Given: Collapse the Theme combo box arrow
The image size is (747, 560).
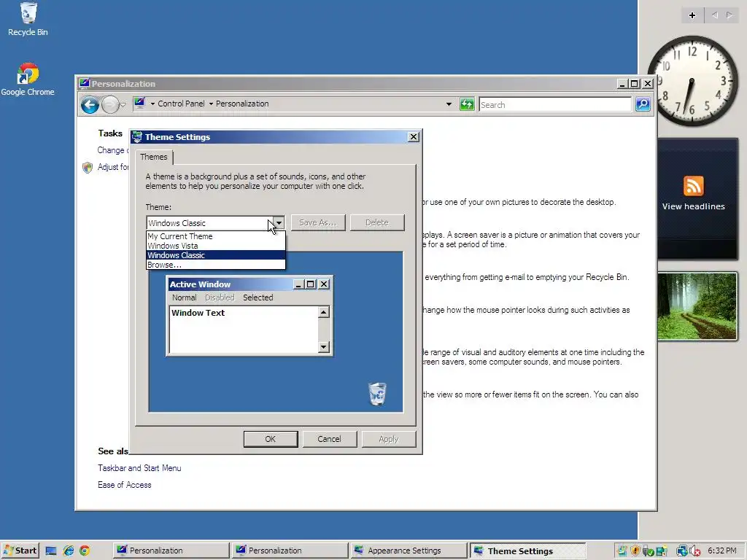Looking at the screenshot, I should coord(279,223).
